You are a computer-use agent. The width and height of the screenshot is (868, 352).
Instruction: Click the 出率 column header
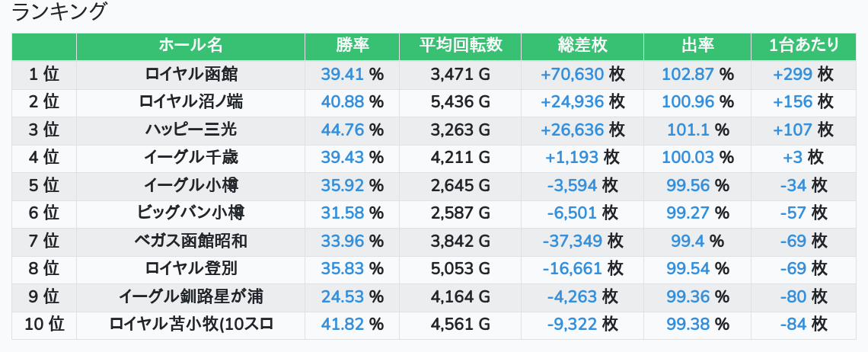[x=697, y=46]
